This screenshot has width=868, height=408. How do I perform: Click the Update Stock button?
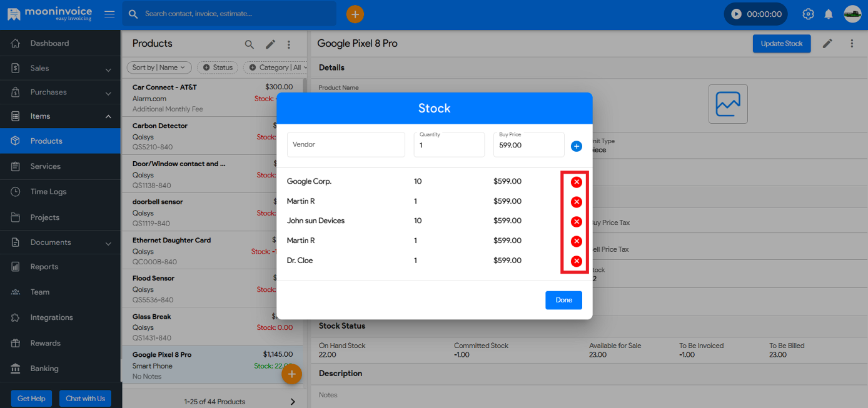(x=782, y=44)
